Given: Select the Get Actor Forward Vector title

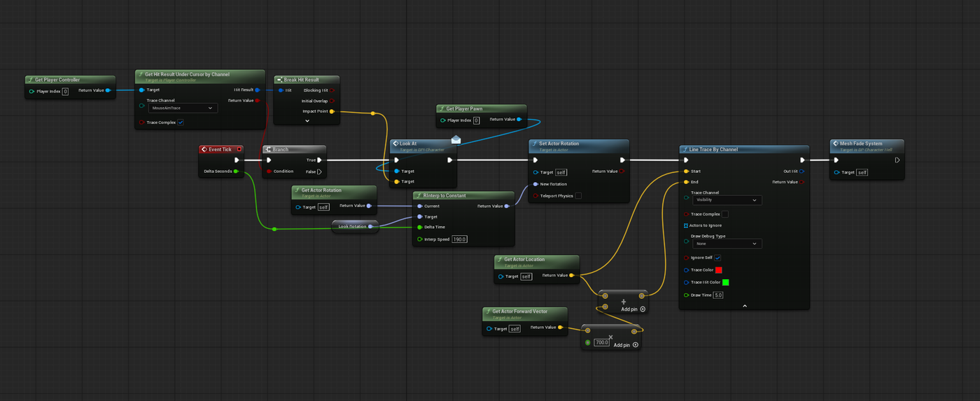Looking at the screenshot, I should point(519,311).
